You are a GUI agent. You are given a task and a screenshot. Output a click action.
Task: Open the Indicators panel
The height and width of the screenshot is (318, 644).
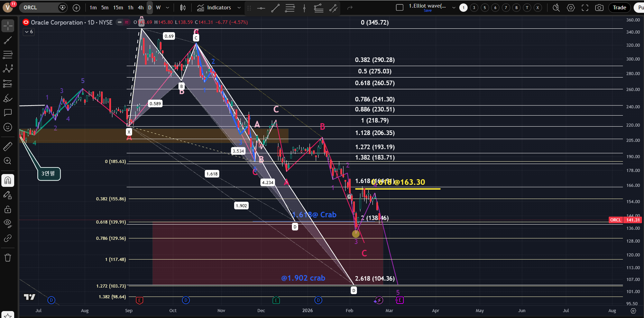click(214, 8)
